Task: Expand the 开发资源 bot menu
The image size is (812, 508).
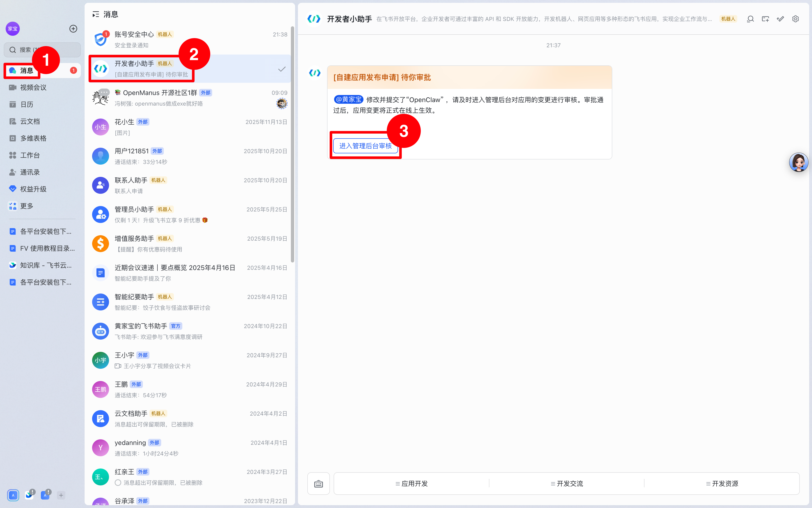Action: point(722,484)
